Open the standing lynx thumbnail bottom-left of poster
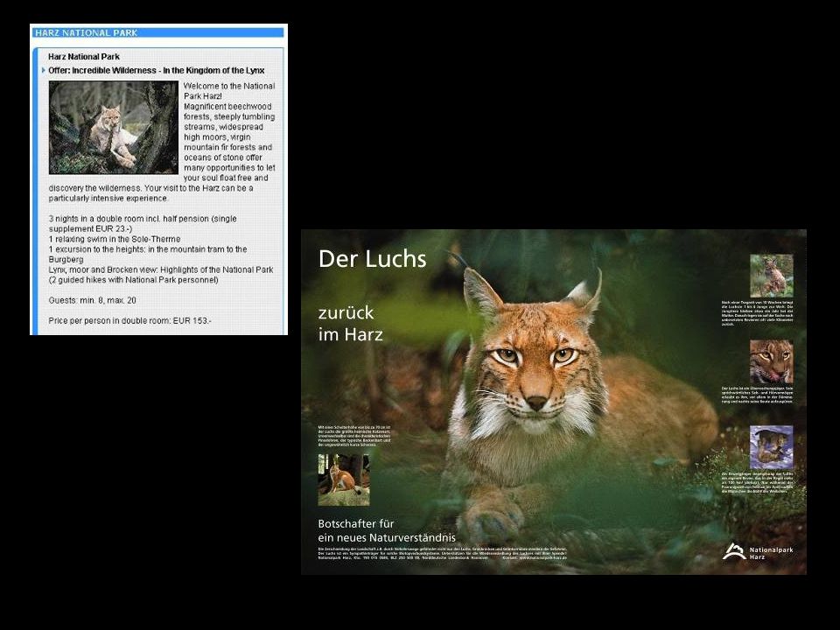The image size is (840, 630). (x=343, y=480)
